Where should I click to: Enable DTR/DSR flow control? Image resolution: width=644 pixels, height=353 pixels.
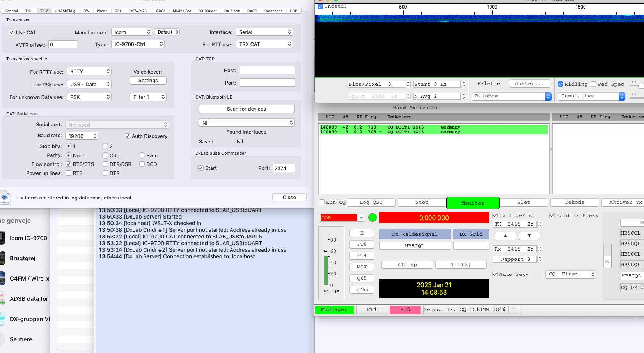pyautogui.click(x=105, y=164)
